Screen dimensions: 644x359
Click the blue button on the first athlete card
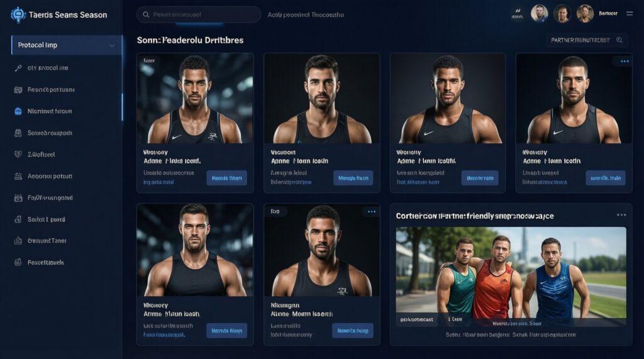pyautogui.click(x=226, y=178)
